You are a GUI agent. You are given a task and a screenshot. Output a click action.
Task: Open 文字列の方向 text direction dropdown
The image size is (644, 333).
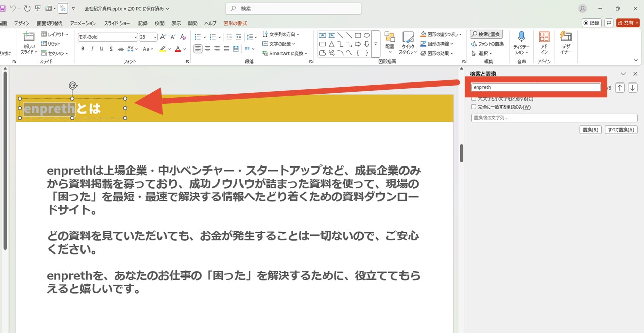point(281,34)
